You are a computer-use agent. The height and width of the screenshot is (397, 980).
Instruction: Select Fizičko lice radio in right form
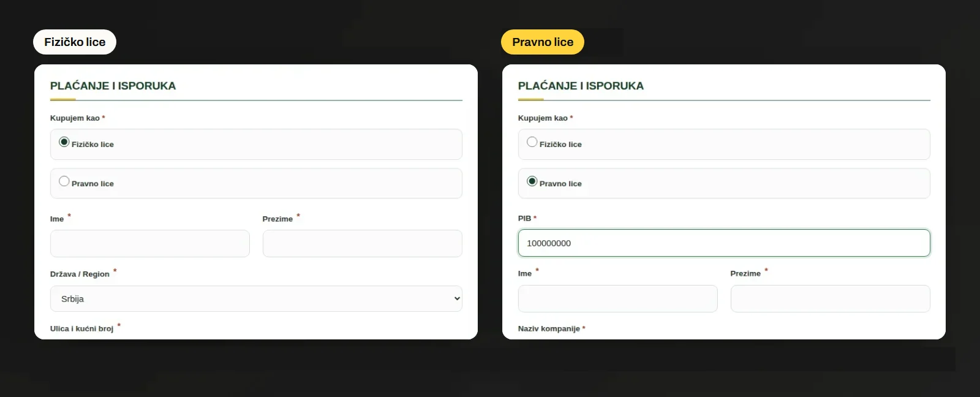point(532,142)
